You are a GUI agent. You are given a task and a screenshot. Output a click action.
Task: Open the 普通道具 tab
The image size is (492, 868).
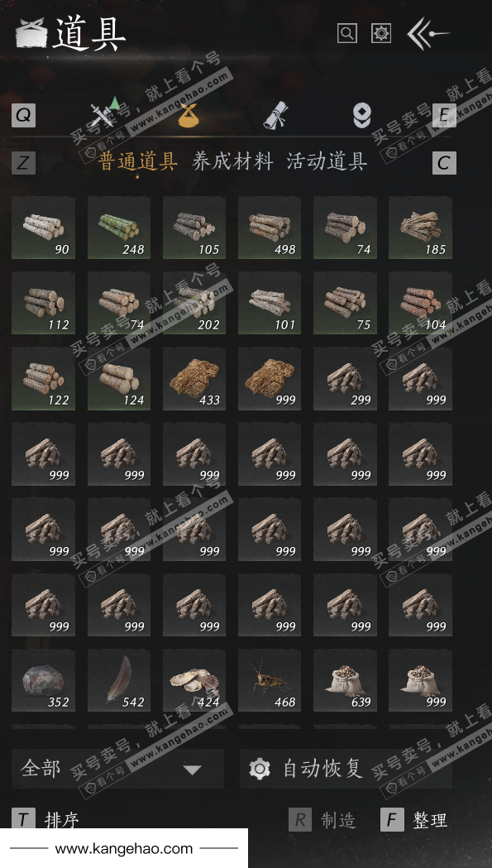point(138,161)
